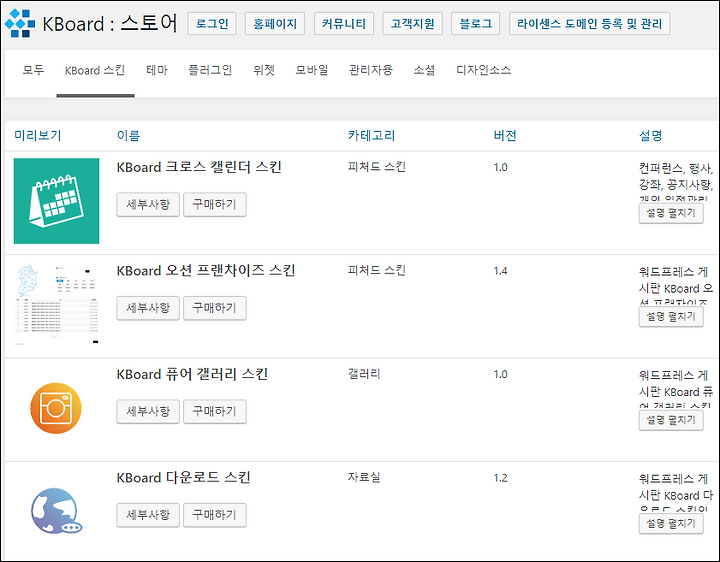Click 피처드 스킨 category in calendar row
The height and width of the screenshot is (562, 720).
377,167
